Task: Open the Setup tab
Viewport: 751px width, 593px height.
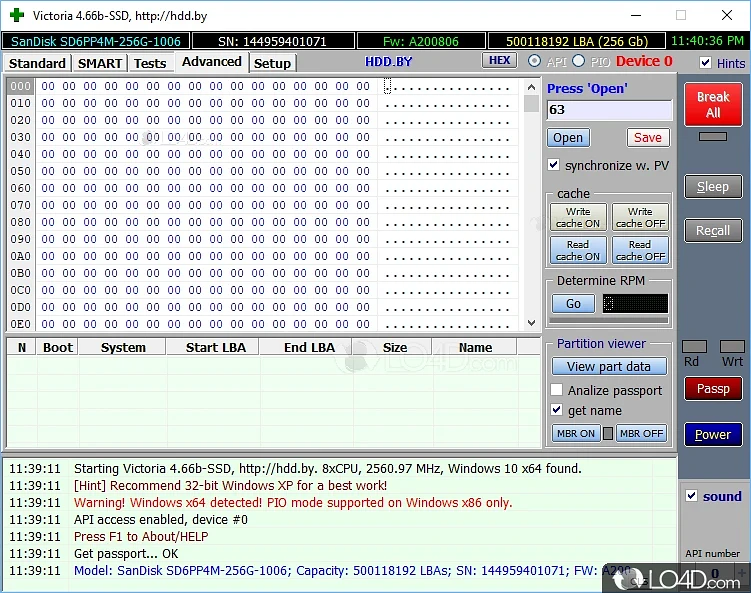Action: [272, 63]
